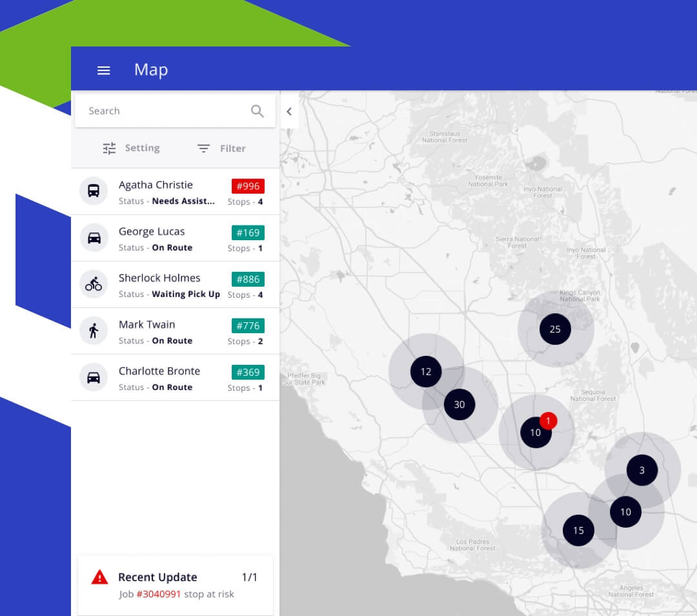Click the red warning triangle icon
697x616 pixels.
pos(99,577)
